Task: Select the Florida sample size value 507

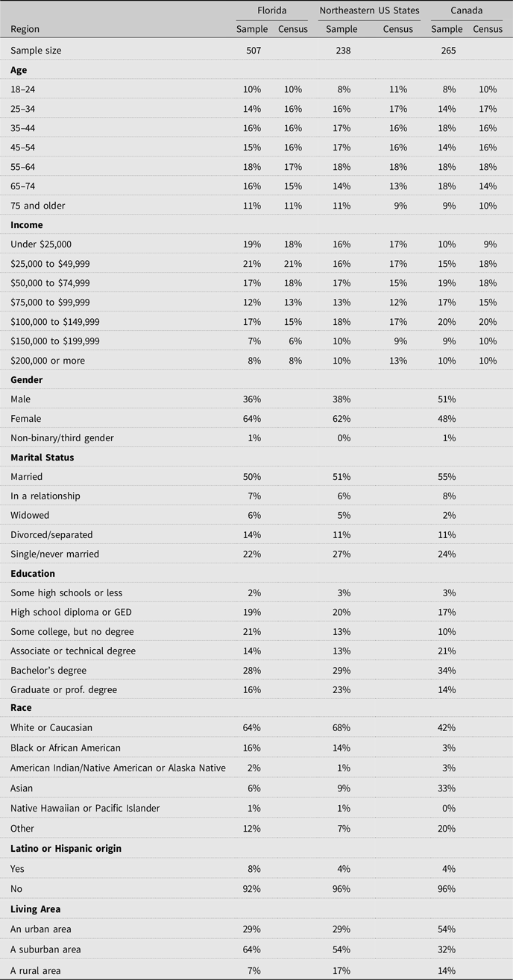Action: click(250, 51)
